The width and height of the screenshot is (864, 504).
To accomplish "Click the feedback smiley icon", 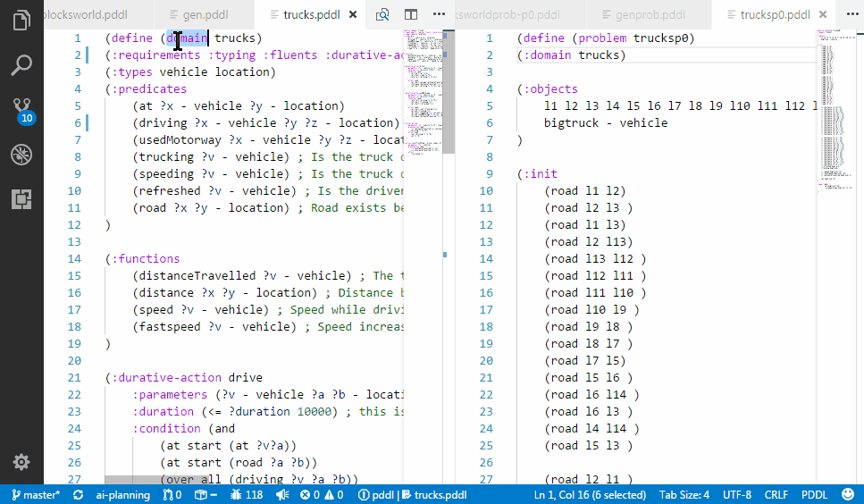I will pyautogui.click(x=848, y=495).
